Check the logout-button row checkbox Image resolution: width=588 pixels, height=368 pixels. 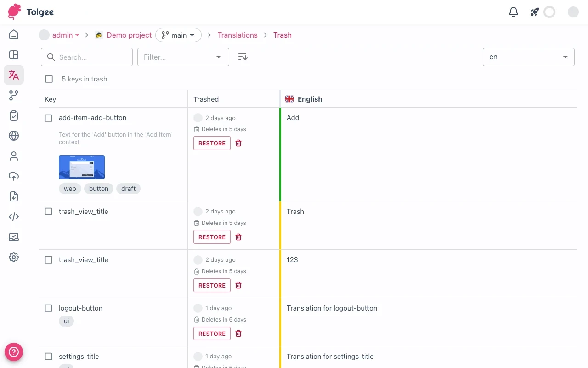(x=49, y=308)
